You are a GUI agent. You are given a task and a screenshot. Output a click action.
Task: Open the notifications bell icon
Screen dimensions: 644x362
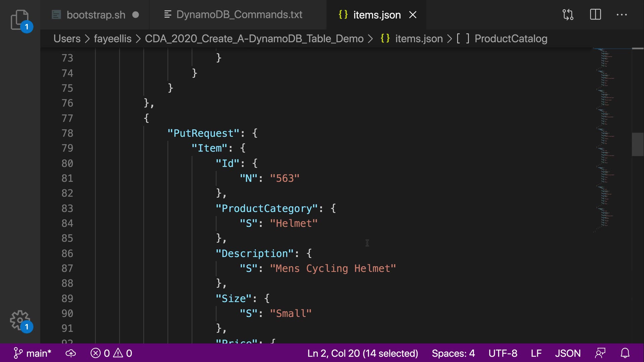click(625, 353)
